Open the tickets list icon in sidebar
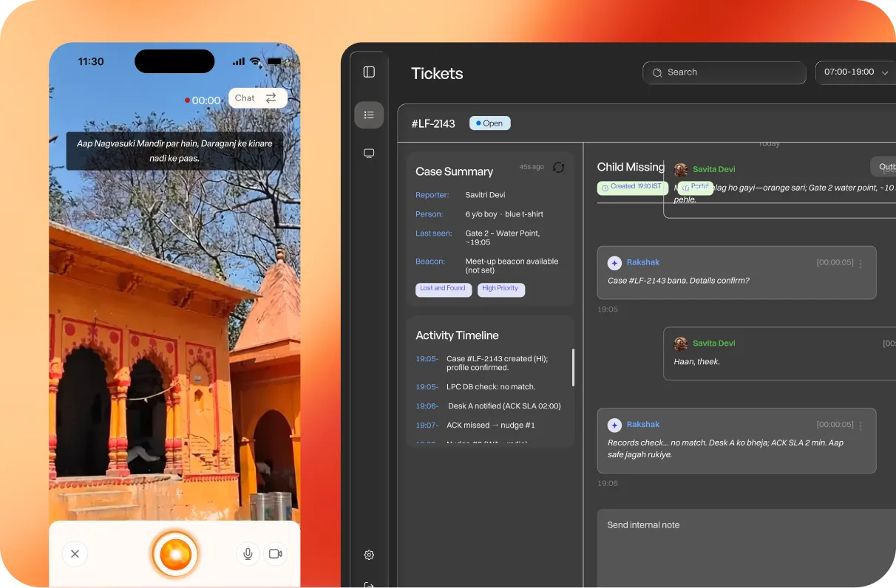The width and height of the screenshot is (896, 588). tap(369, 114)
